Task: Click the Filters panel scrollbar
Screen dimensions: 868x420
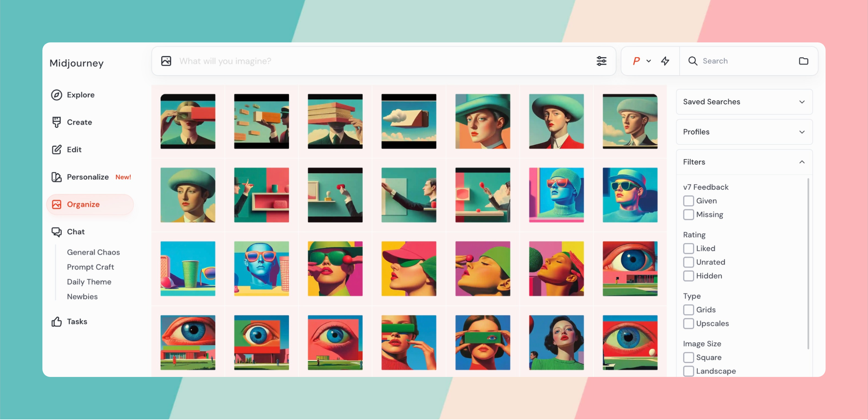Action: point(808,264)
